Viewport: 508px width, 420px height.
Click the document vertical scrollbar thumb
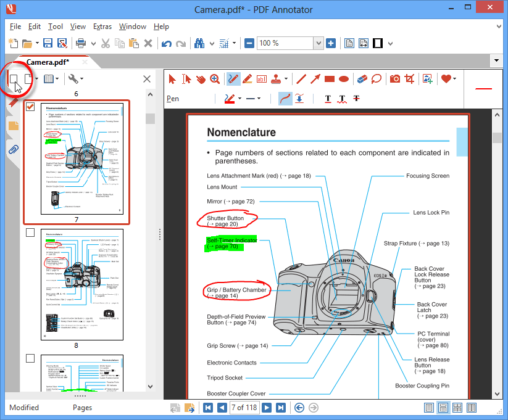pyautogui.click(x=497, y=138)
